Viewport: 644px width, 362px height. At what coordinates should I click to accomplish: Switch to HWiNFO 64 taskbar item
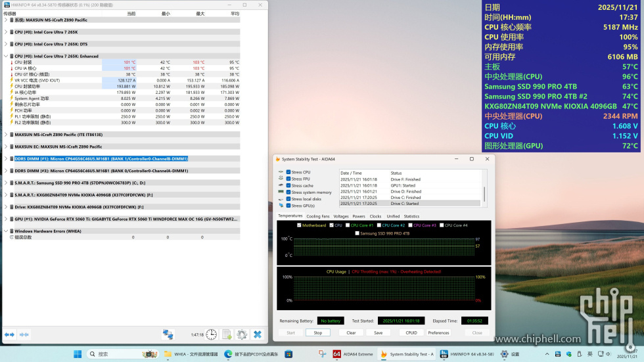(x=467, y=354)
